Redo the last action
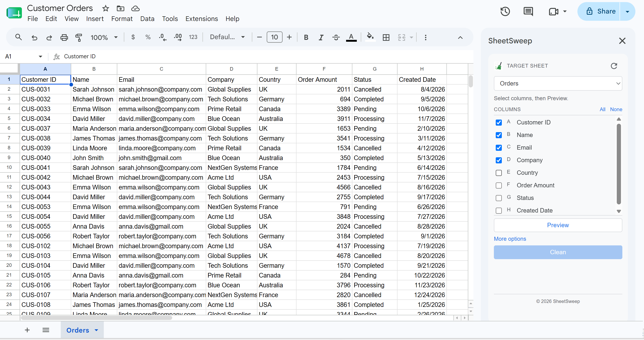The height and width of the screenshot is (340, 644). pos(49,38)
